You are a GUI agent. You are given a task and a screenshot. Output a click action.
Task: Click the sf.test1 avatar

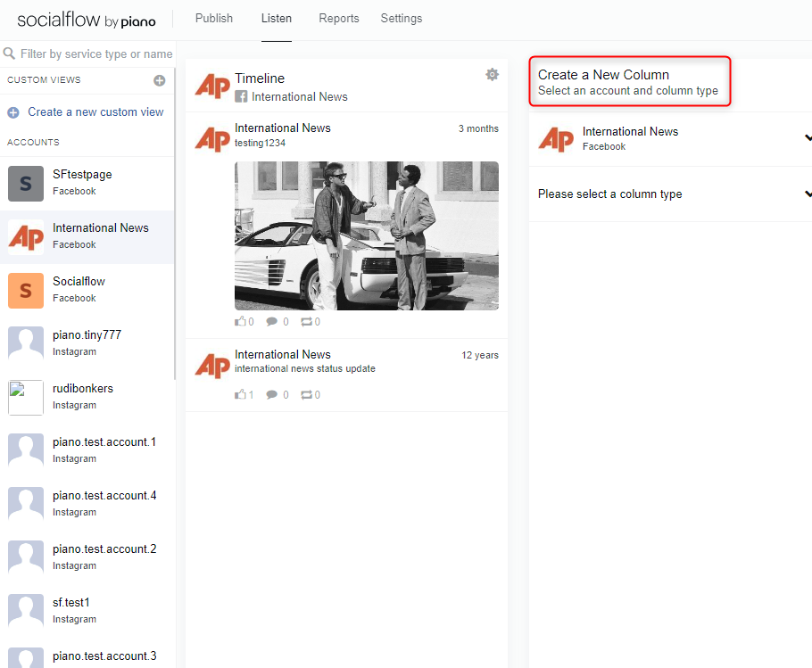[x=26, y=612]
